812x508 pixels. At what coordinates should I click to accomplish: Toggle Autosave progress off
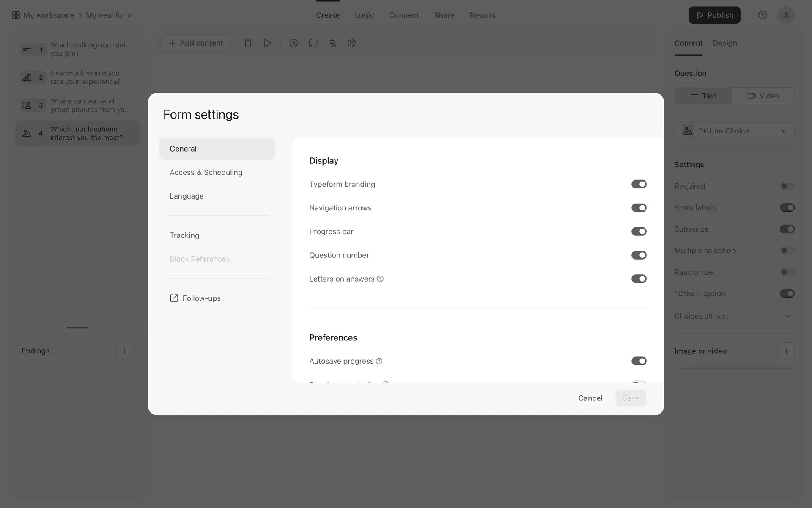(639, 361)
